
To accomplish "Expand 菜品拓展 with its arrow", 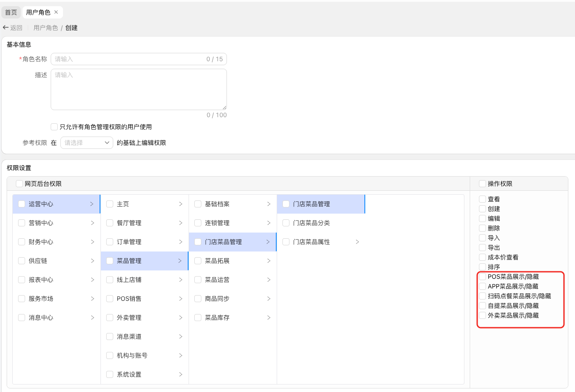I will tap(268, 261).
